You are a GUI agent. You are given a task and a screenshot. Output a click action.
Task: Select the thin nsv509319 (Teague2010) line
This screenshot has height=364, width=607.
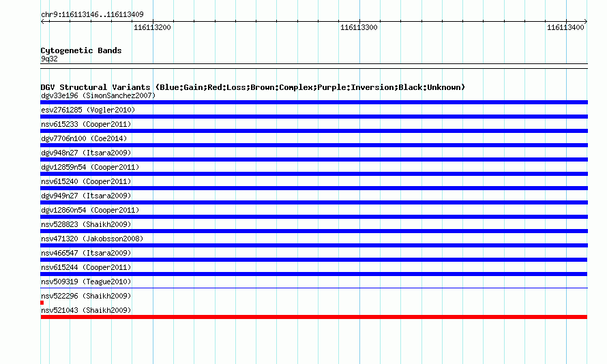pos(314,288)
